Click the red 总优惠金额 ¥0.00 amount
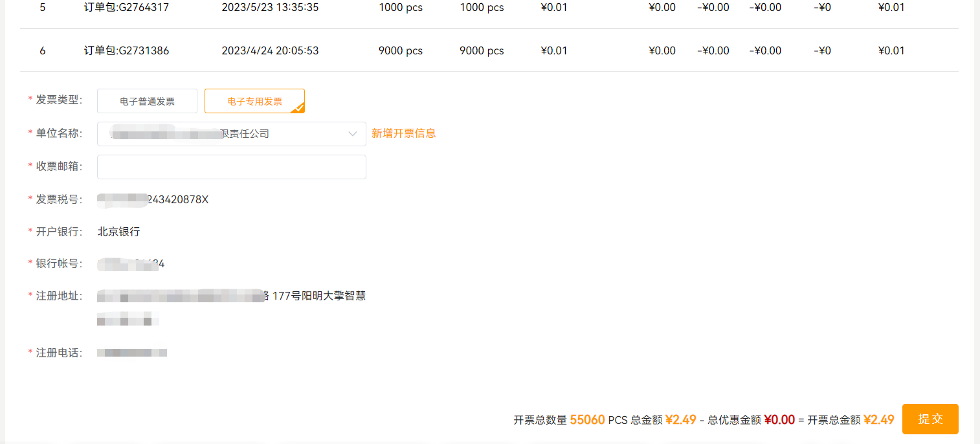 coord(779,419)
